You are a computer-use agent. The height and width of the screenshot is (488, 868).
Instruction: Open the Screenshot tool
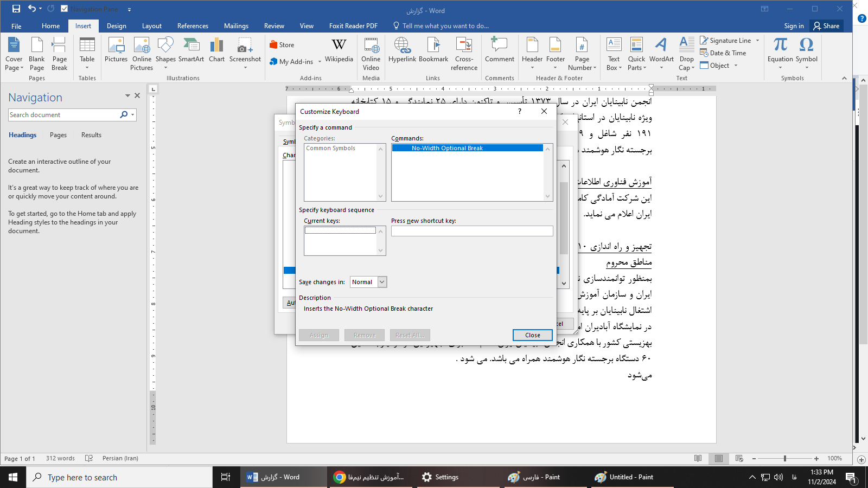tap(245, 53)
